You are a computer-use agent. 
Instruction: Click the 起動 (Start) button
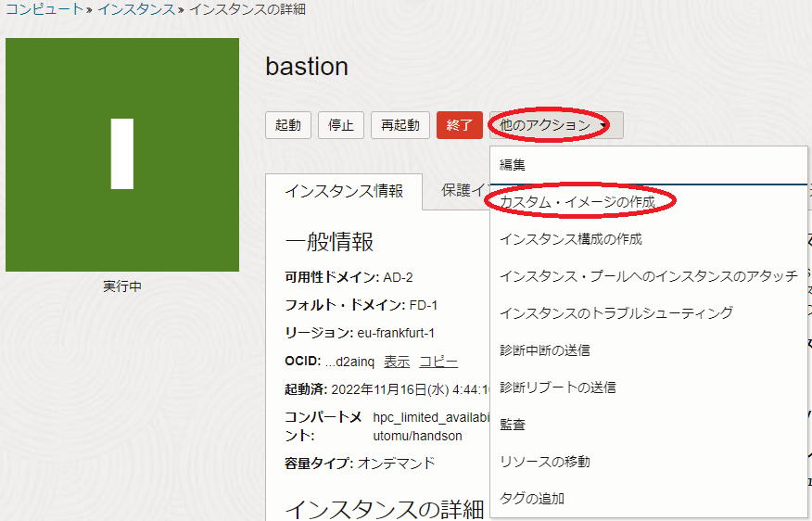pos(287,125)
